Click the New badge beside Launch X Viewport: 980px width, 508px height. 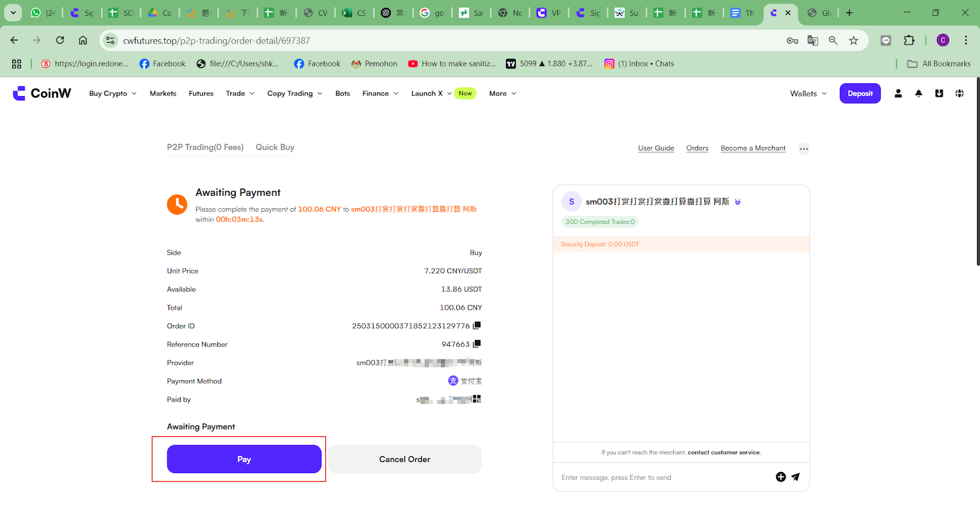click(466, 94)
